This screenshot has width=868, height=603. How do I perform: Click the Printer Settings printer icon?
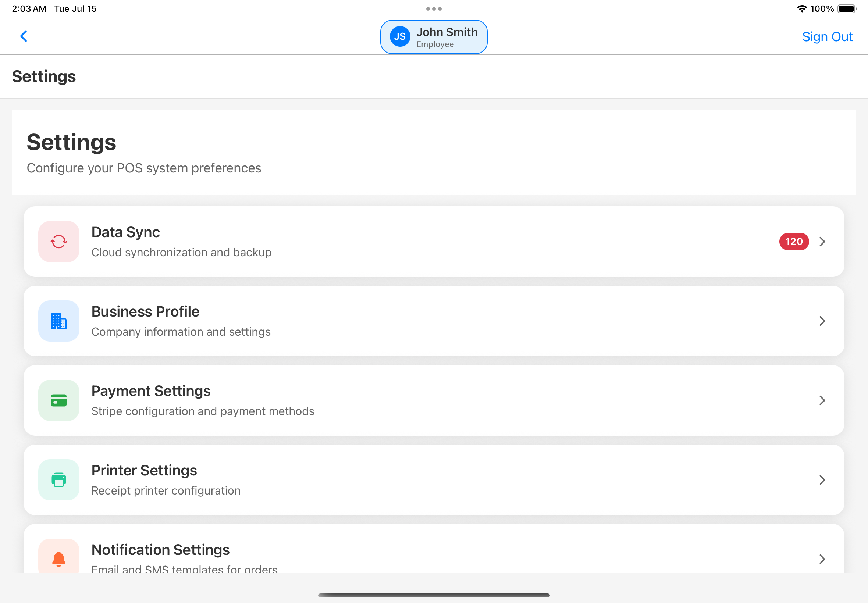click(58, 479)
